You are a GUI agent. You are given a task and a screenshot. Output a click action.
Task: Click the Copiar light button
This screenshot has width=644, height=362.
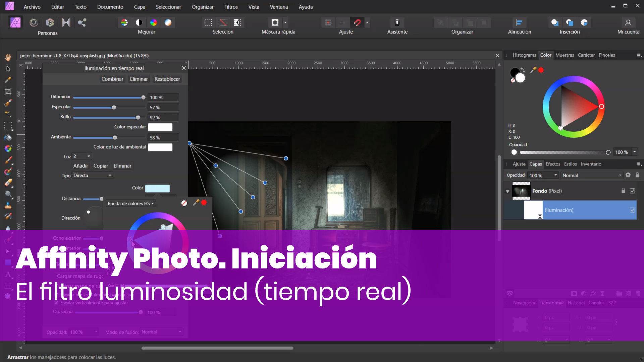[101, 166]
